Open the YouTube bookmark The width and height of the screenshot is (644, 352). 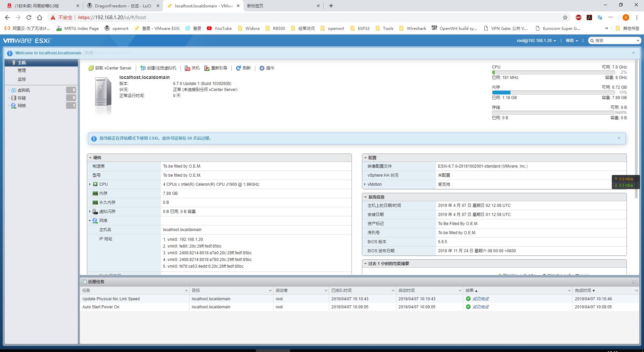pos(219,28)
